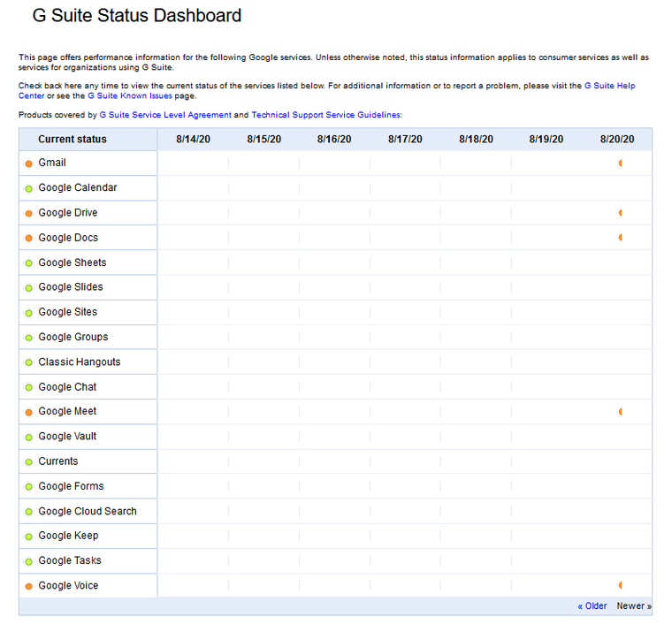The height and width of the screenshot is (624, 672).
Task: Click the 8/20/20 column header
Action: [x=616, y=140]
